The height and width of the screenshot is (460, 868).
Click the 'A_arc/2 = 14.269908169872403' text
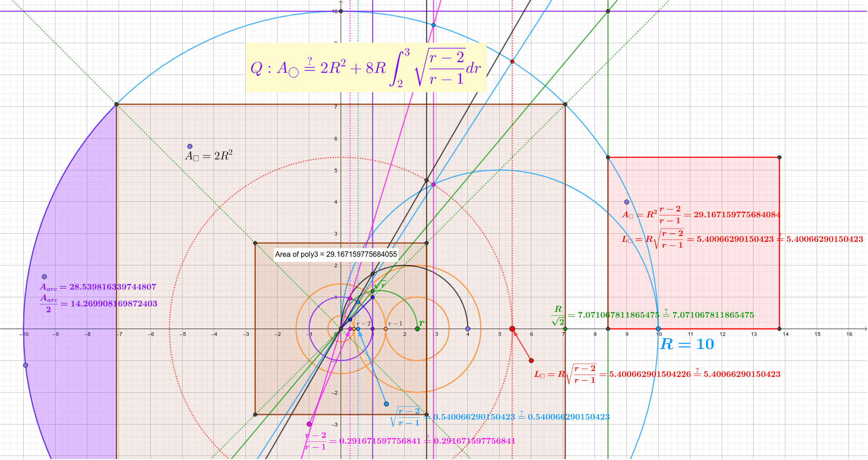(98, 303)
